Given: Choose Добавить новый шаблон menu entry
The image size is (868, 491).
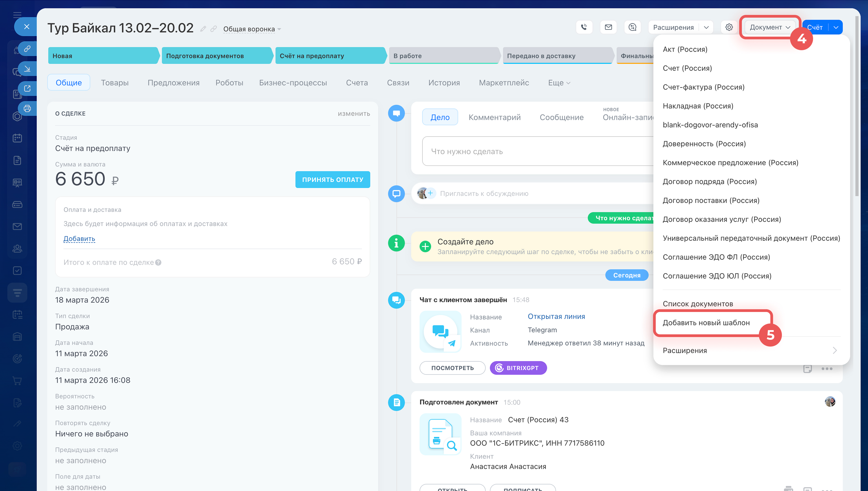Looking at the screenshot, I should (x=706, y=323).
